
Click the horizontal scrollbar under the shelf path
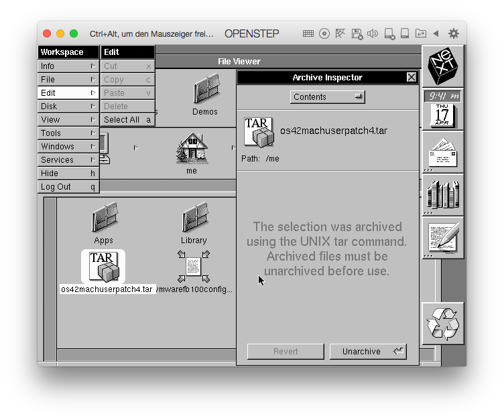[168, 186]
